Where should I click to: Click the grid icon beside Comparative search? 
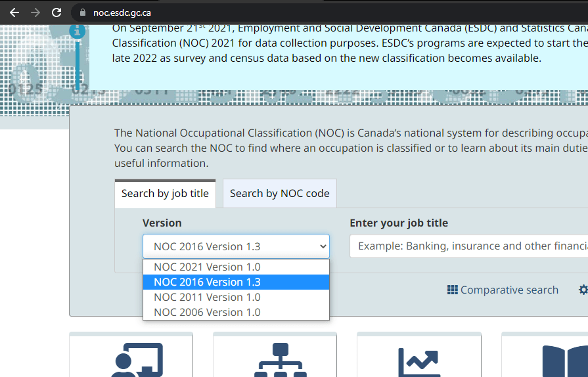[452, 290]
